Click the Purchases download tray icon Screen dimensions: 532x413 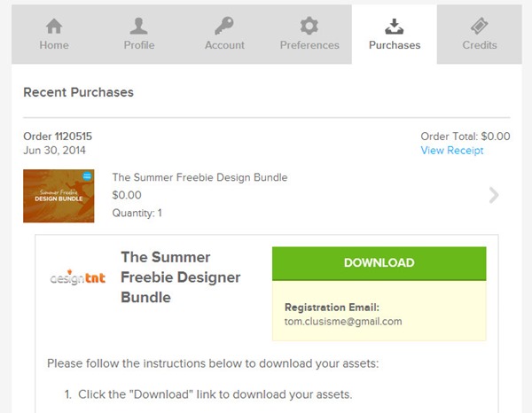tap(395, 25)
